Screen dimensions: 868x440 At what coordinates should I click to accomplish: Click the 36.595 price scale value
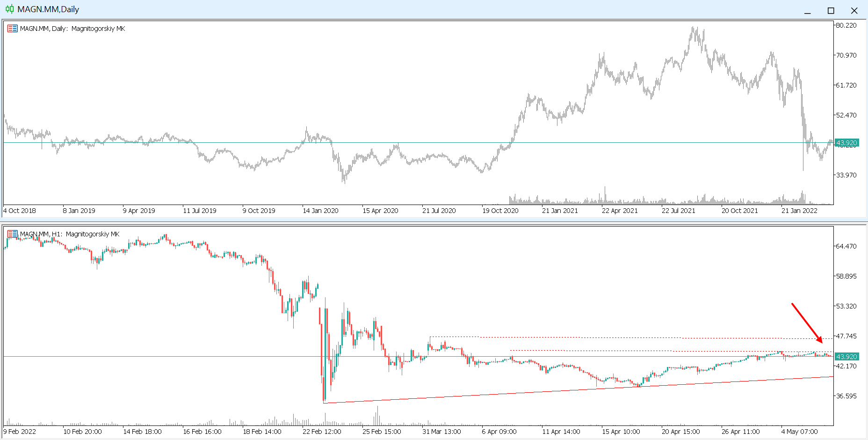[846, 396]
